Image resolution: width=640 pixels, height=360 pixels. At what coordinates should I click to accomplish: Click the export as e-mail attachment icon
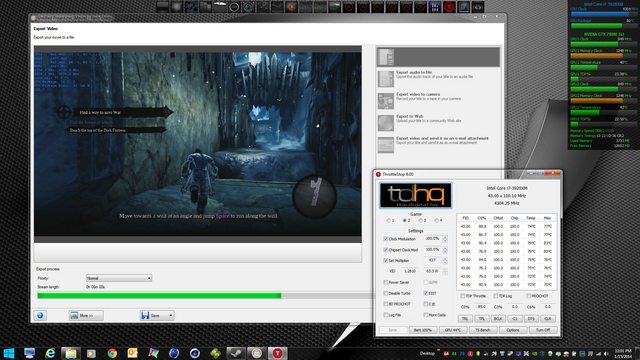(385, 145)
